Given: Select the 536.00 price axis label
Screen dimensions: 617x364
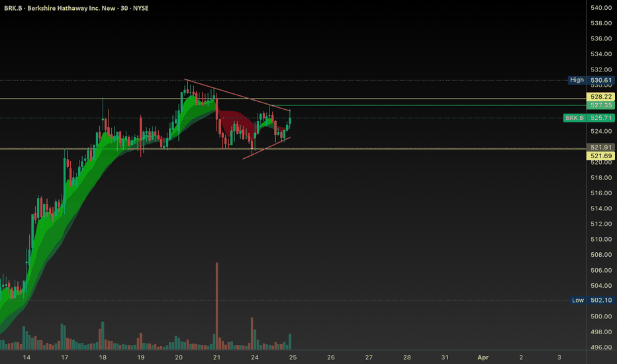Looking at the screenshot, I should pyautogui.click(x=601, y=38).
